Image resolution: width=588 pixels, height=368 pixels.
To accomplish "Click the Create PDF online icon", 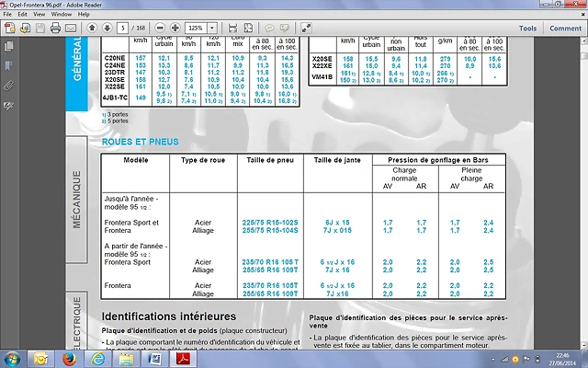I will pos(10,28).
